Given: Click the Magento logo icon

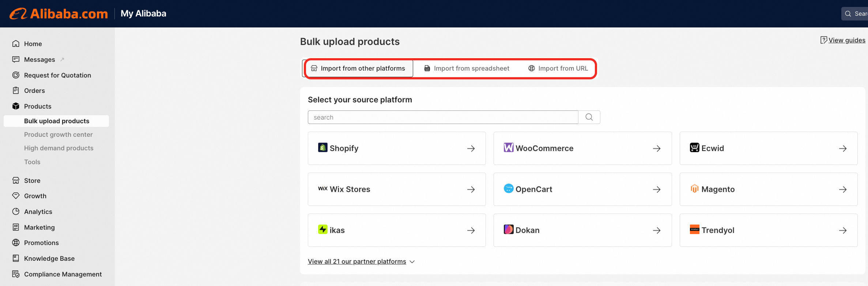Looking at the screenshot, I should (695, 188).
